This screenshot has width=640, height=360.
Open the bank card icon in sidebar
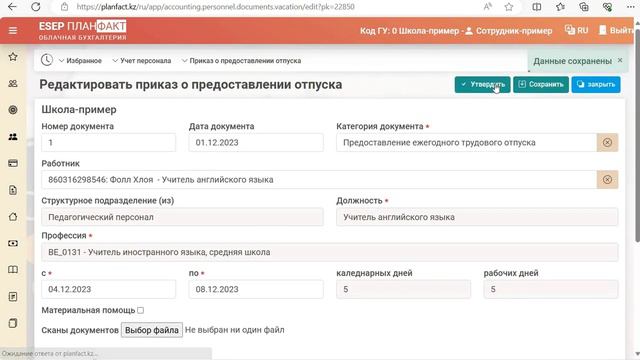[13, 163]
